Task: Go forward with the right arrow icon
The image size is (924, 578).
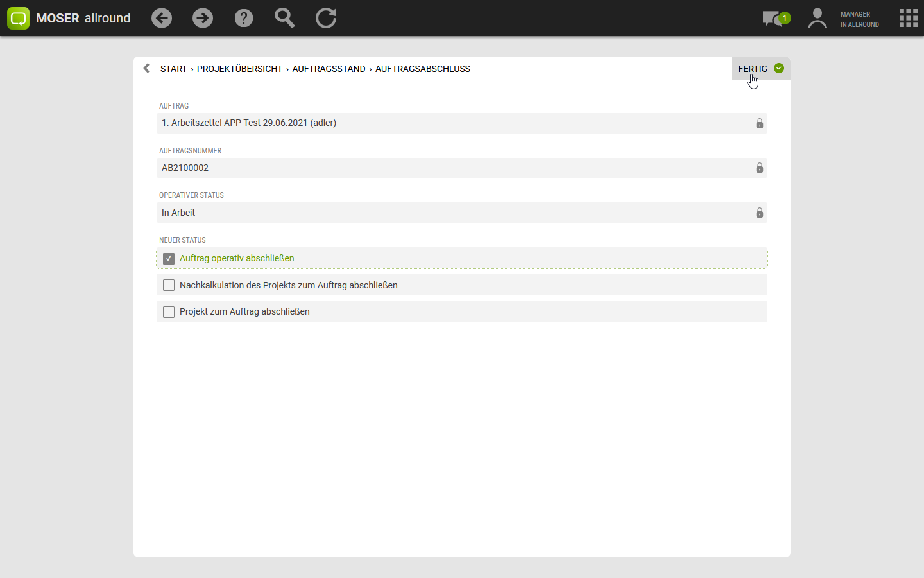Action: point(203,18)
